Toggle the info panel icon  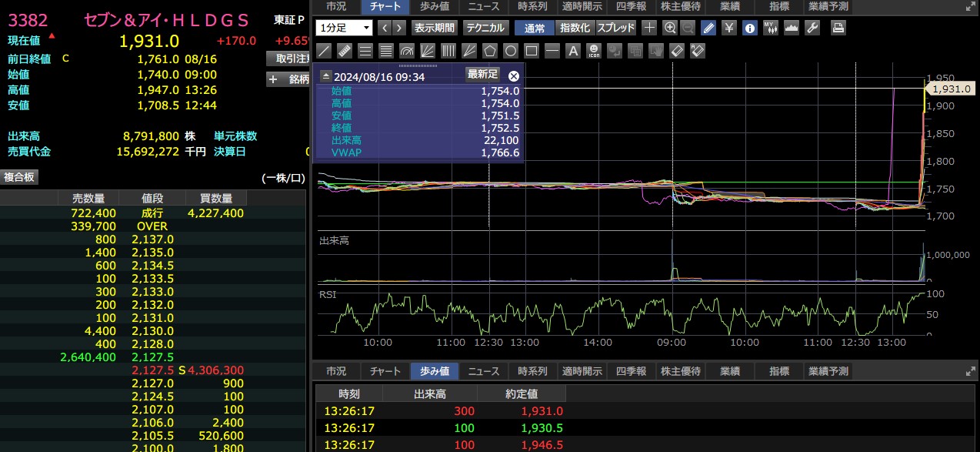750,28
